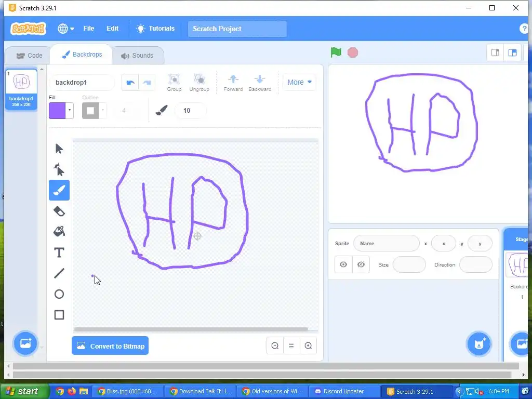
Task: Click the Choose a Backdrop button in the backdrop list
Action: point(25,343)
